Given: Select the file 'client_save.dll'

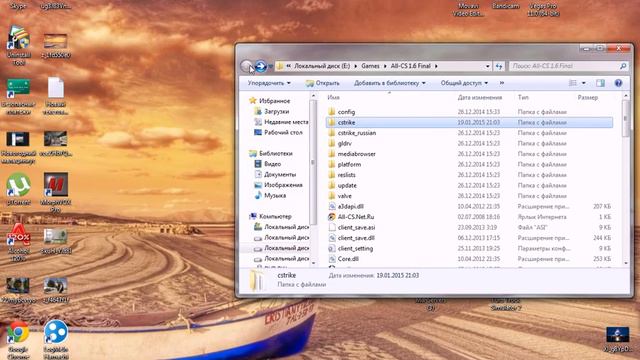Looking at the screenshot, I should coord(356,238).
